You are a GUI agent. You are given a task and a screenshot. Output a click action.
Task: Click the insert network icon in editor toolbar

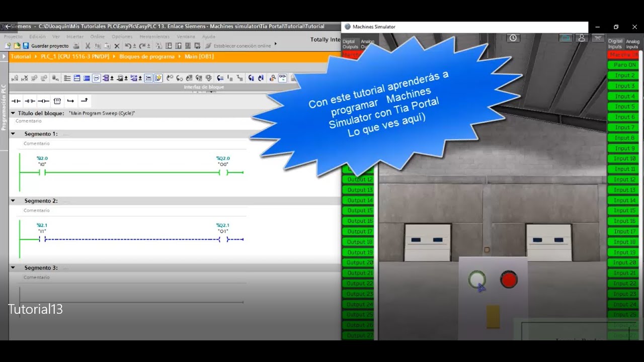coord(14,78)
